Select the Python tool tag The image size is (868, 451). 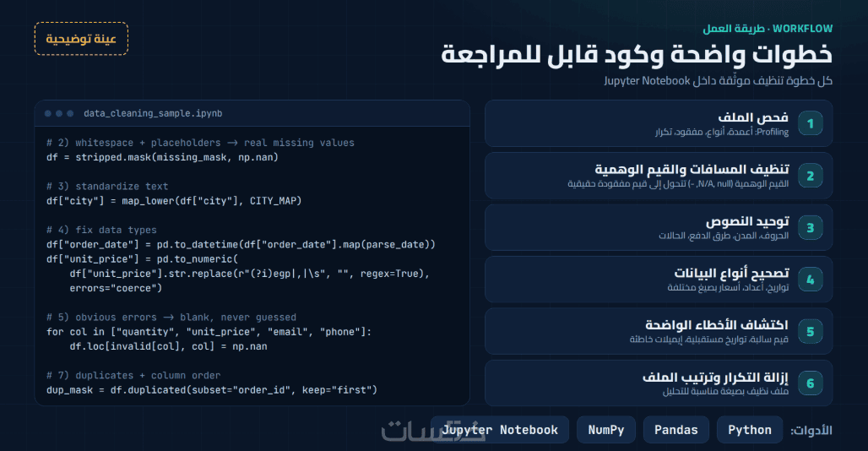tap(750, 430)
